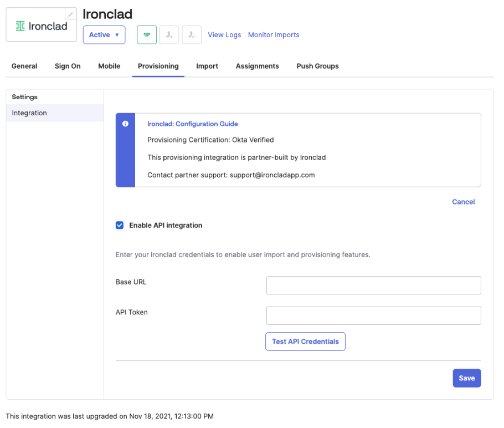
Task: Open the Active status dropdown
Action: click(x=104, y=35)
